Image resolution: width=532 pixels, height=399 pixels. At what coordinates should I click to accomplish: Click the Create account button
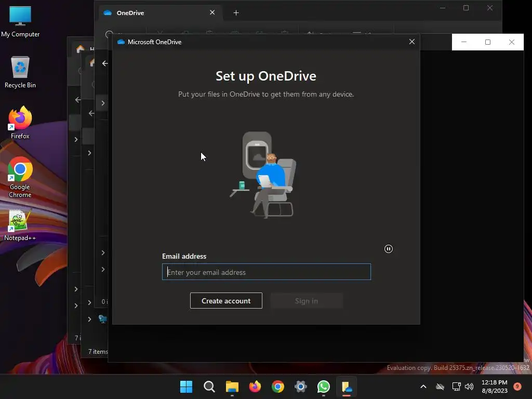tap(226, 301)
